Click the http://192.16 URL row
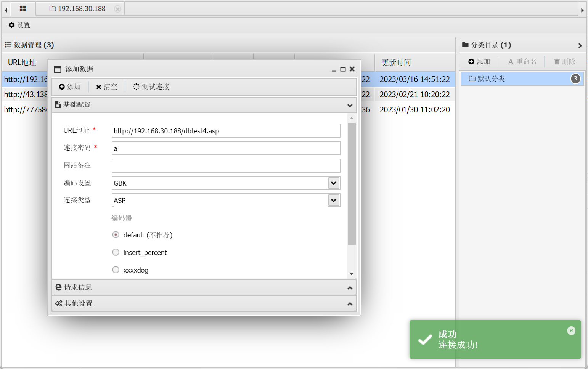Image resolution: width=588 pixels, height=369 pixels. coord(26,79)
